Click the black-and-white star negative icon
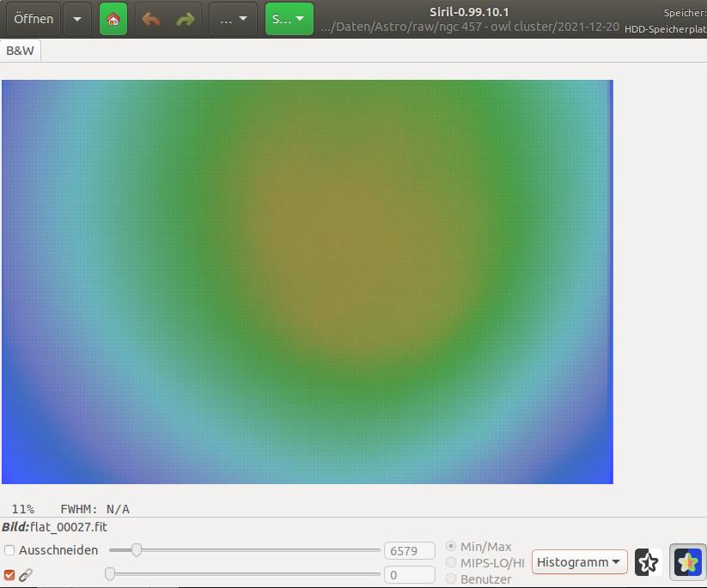Image resolution: width=707 pixels, height=588 pixels. coord(648,562)
